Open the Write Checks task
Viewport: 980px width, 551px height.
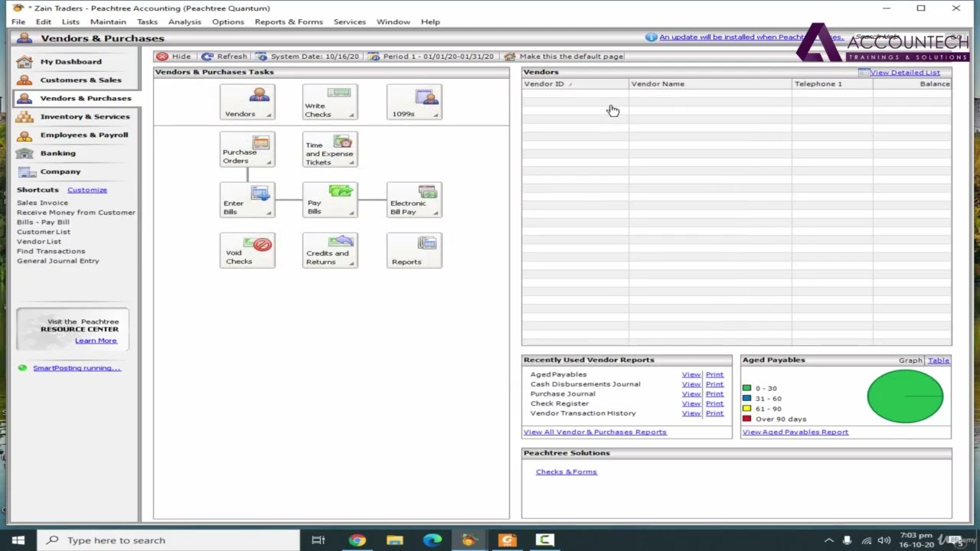[330, 102]
